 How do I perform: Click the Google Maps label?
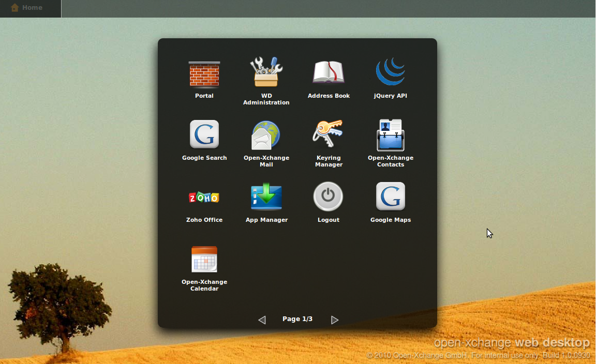[x=391, y=220]
